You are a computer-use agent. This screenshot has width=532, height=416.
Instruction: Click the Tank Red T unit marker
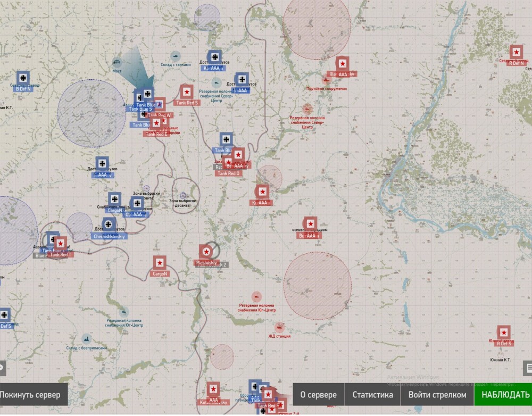point(61,244)
